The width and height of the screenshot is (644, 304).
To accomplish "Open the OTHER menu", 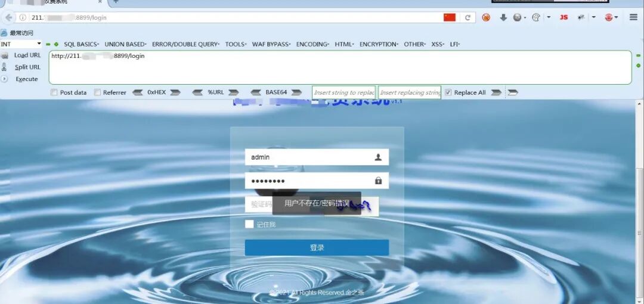I will pos(415,44).
